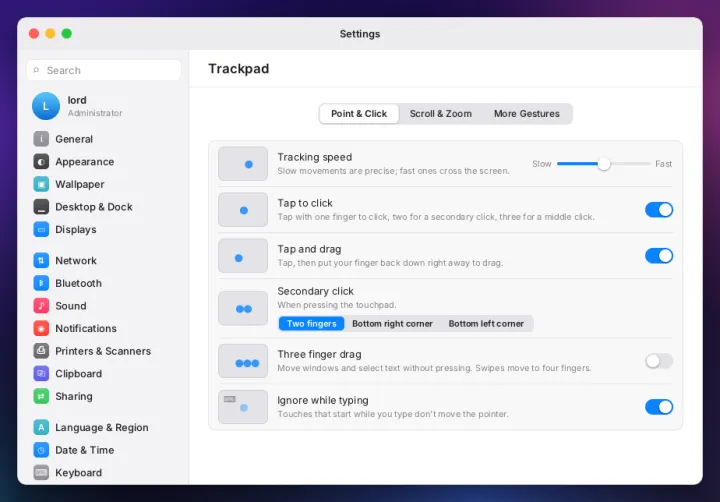Click the Tracking speed slider knob

coord(604,164)
